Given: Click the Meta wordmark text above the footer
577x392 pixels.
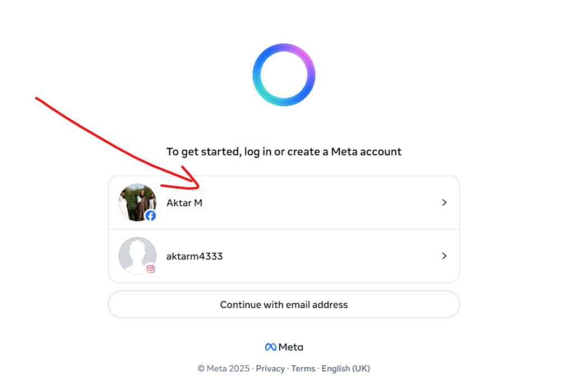Looking at the screenshot, I should 291,347.
